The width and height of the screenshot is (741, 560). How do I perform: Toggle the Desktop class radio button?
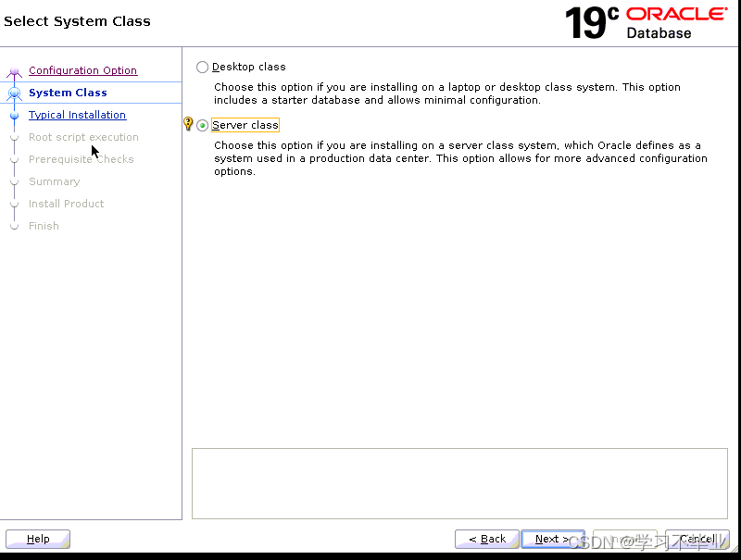[202, 66]
